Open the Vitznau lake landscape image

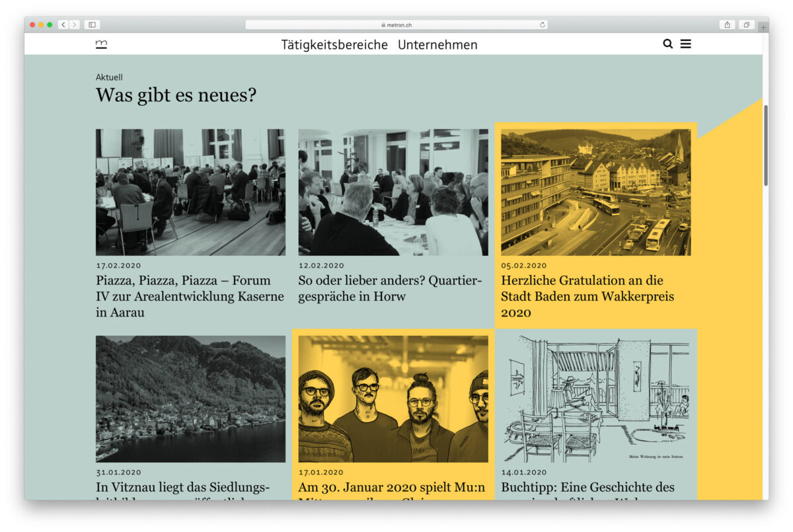190,399
